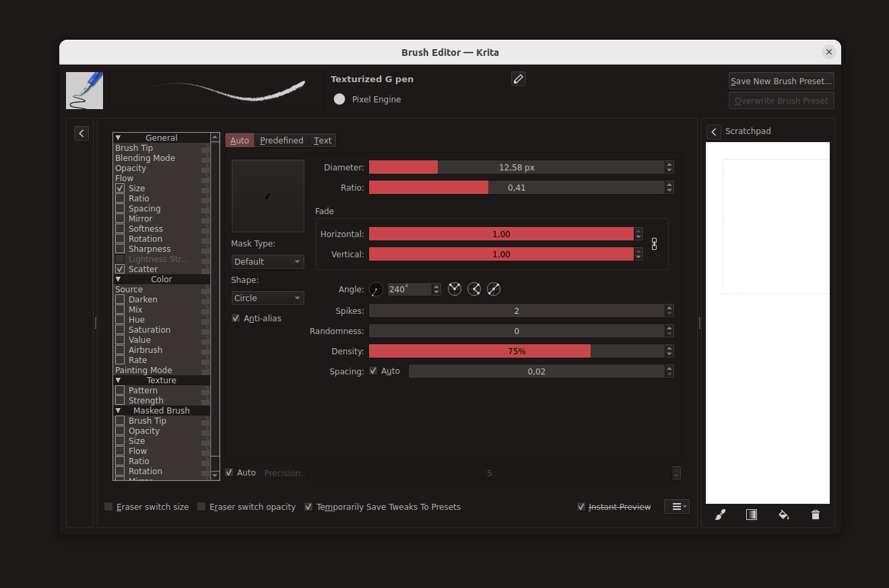Click Save New Brush Preset button
The height and width of the screenshot is (588, 889).
point(782,81)
